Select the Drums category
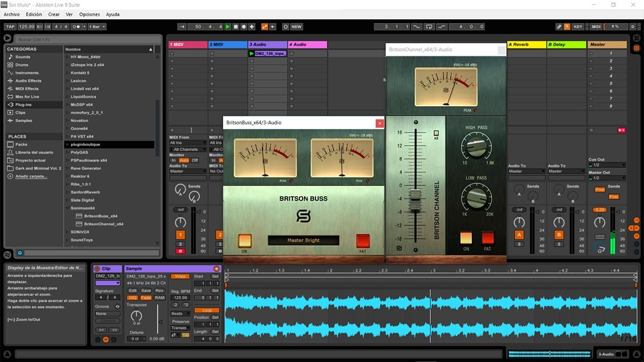The image size is (644, 362). pyautogui.click(x=21, y=65)
